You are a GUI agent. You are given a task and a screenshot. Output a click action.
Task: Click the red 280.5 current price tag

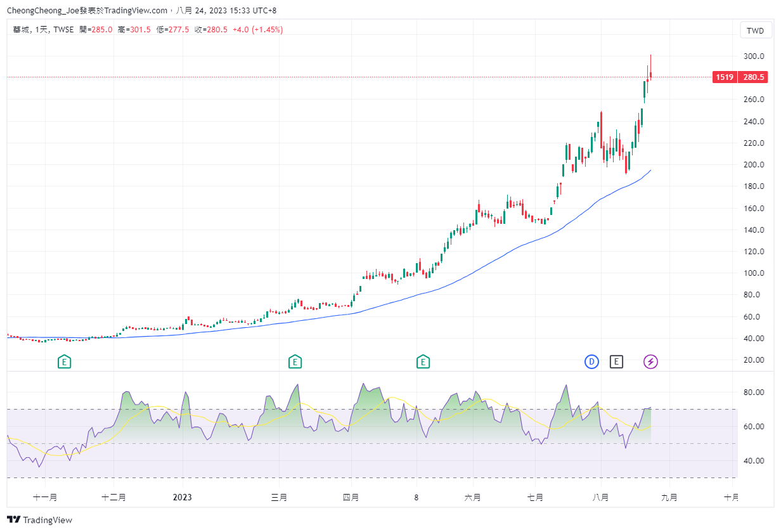[753, 77]
